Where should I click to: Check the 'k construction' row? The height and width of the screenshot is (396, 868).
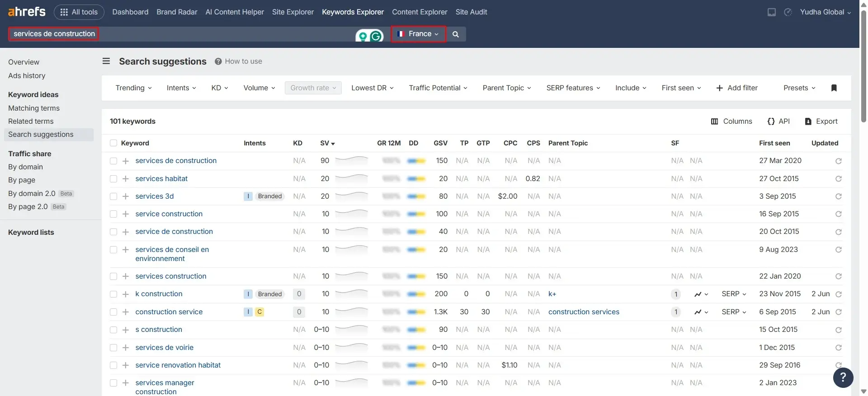[x=113, y=294]
